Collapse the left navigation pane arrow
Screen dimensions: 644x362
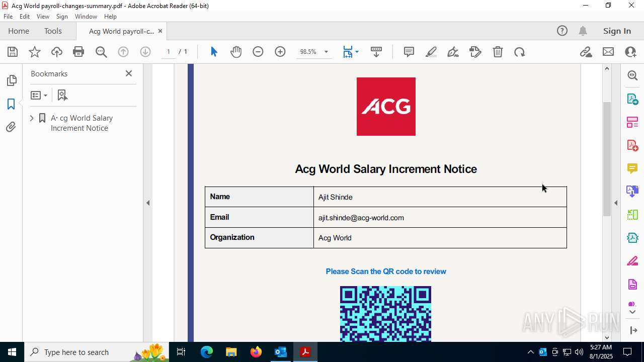[x=148, y=203]
